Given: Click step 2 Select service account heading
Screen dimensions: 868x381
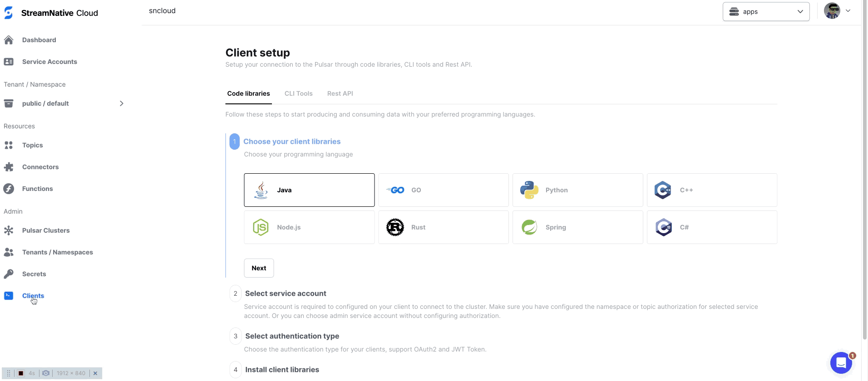Looking at the screenshot, I should pos(286,293).
